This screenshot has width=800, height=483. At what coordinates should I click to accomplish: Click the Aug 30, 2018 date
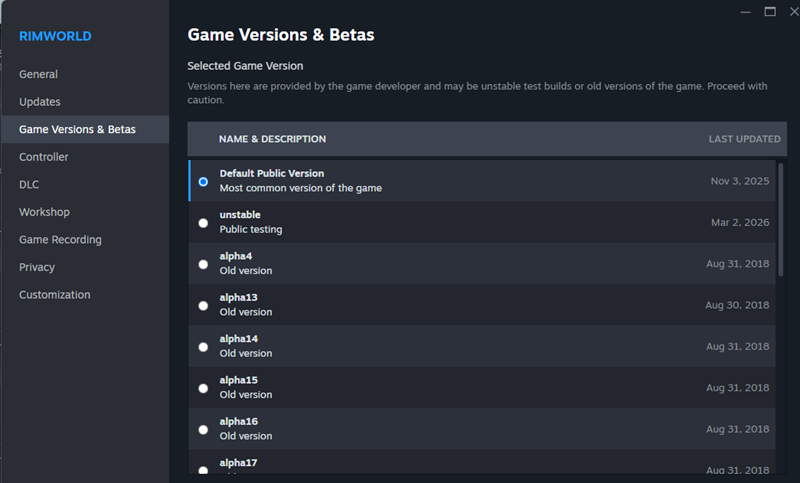click(x=737, y=305)
